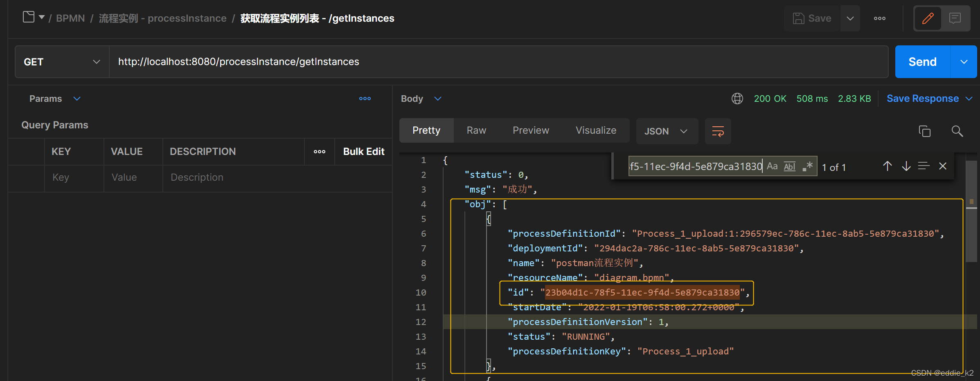Open the Save options dropdown arrow
Screen dimensions: 980x381
point(850,18)
